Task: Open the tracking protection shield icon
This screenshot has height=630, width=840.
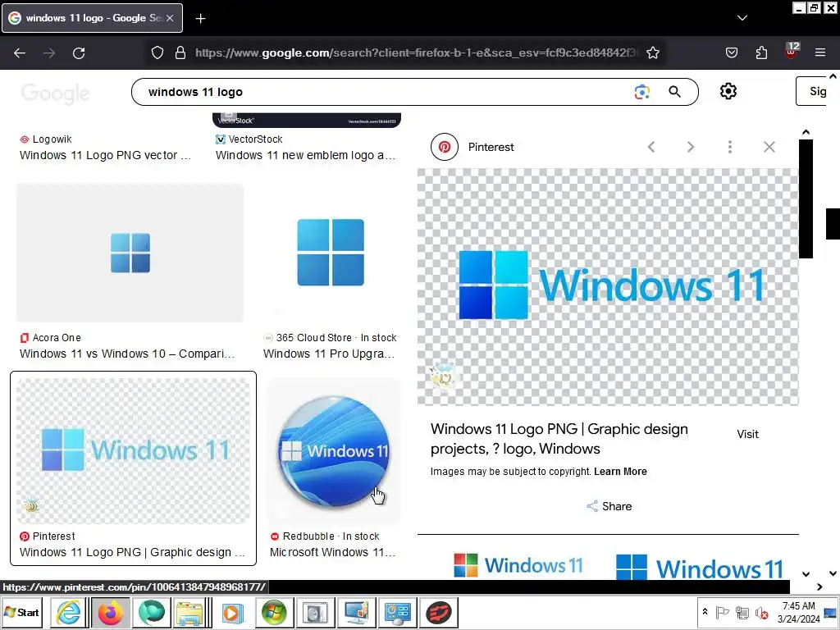Action: point(157,52)
